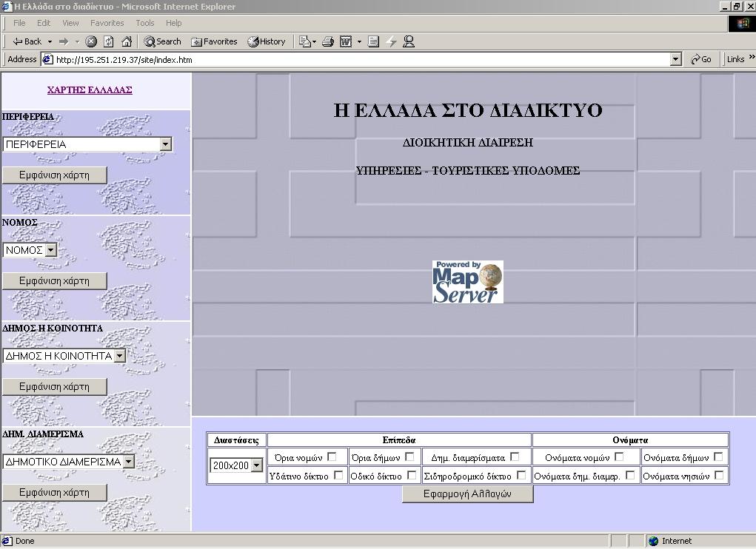Go back using the Back arrow button
This screenshot has height=549, width=756.
tap(27, 41)
